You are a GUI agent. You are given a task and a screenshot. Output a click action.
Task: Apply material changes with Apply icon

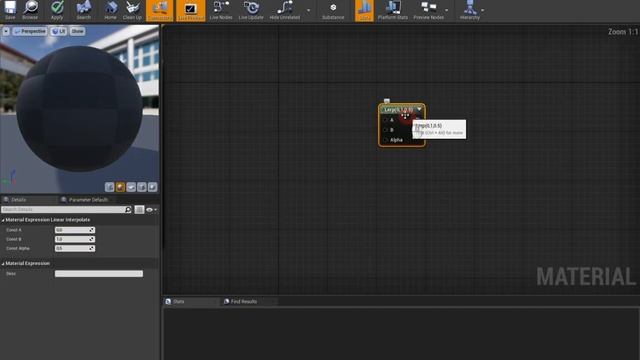(57, 10)
